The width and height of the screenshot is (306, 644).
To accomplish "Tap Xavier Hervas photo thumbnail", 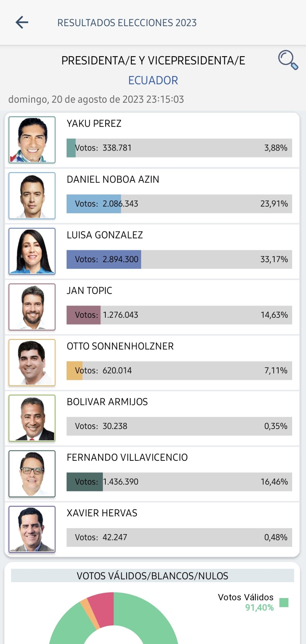I will click(x=32, y=529).
